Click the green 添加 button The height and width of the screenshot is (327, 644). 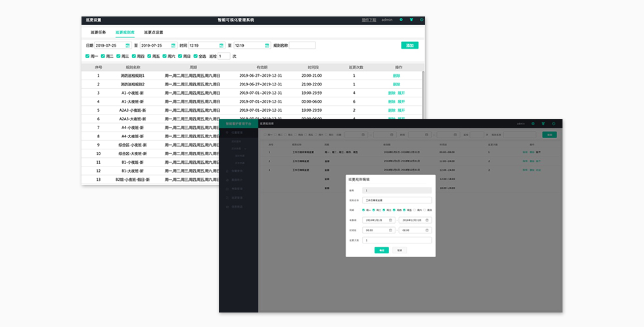point(409,45)
